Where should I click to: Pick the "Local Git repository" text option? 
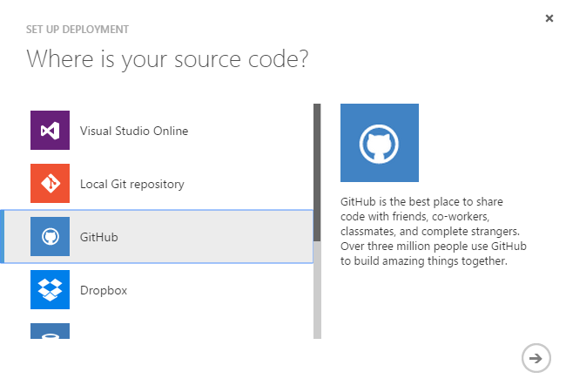132,185
